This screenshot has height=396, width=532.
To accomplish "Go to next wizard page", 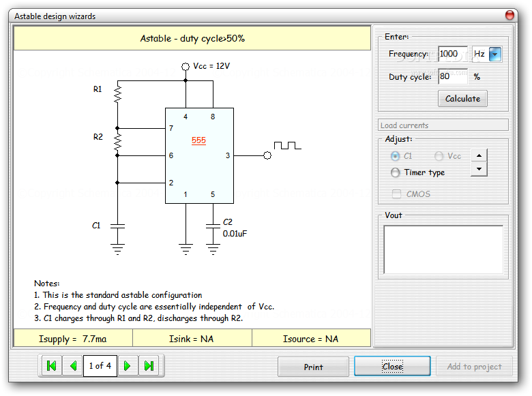I will [x=128, y=366].
